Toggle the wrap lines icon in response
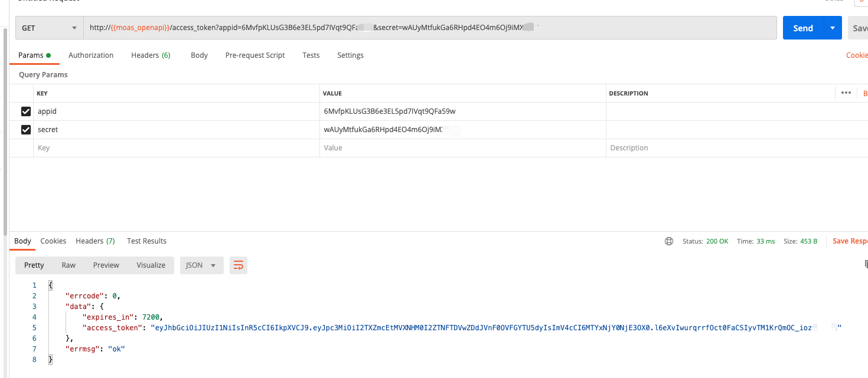 pyautogui.click(x=239, y=265)
